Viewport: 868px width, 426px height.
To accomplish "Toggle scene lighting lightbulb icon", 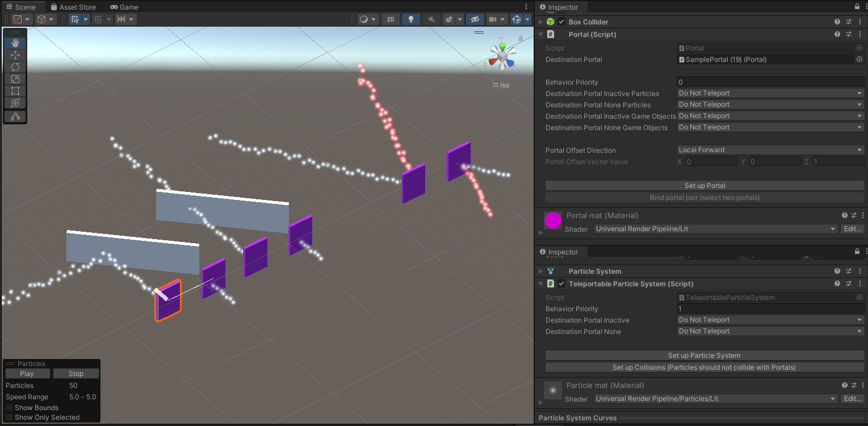I will pyautogui.click(x=410, y=19).
